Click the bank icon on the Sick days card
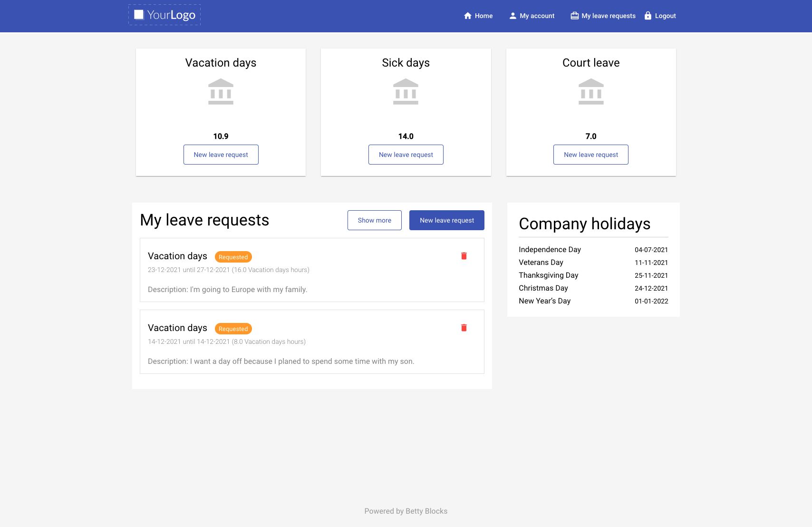Viewport: 812px width, 527px height. coord(406,92)
